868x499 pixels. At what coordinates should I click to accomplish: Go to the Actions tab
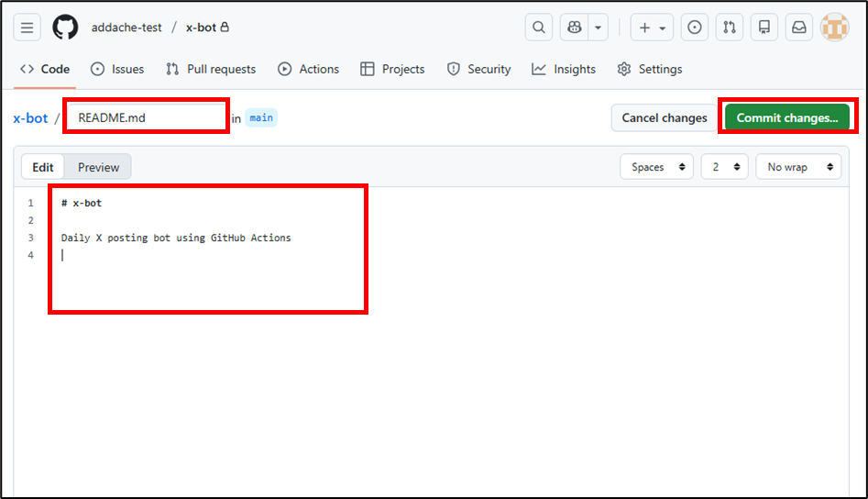click(x=309, y=69)
